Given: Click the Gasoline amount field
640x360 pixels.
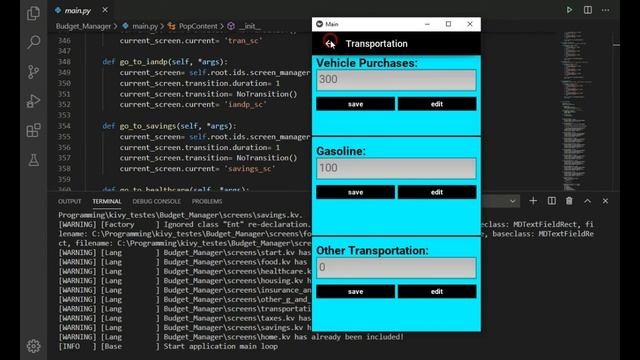Looking at the screenshot, I should coord(396,168).
